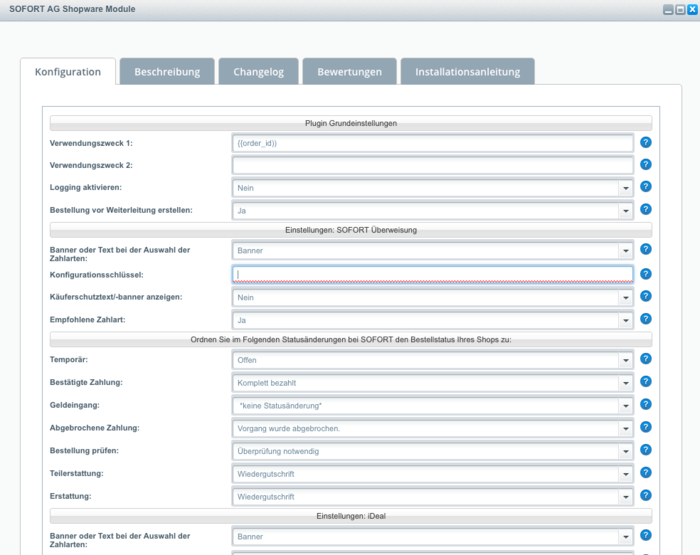Open help for Verwendungszweck 2
This screenshot has height=555, width=700.
coord(646,164)
